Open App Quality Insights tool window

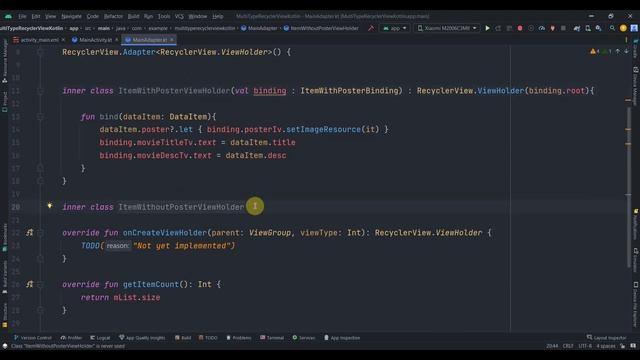pyautogui.click(x=142, y=338)
